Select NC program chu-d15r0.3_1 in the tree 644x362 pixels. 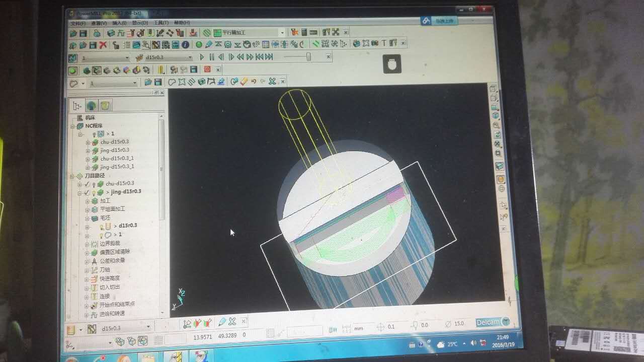click(x=117, y=159)
